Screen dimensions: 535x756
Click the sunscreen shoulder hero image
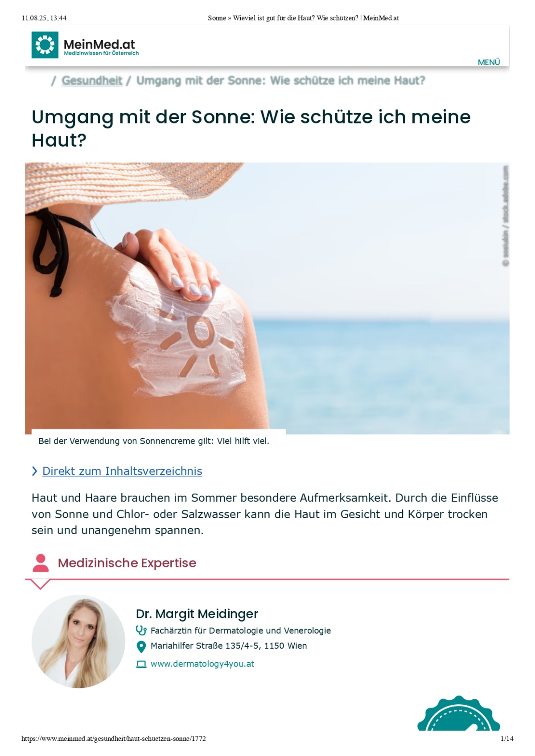(x=267, y=298)
